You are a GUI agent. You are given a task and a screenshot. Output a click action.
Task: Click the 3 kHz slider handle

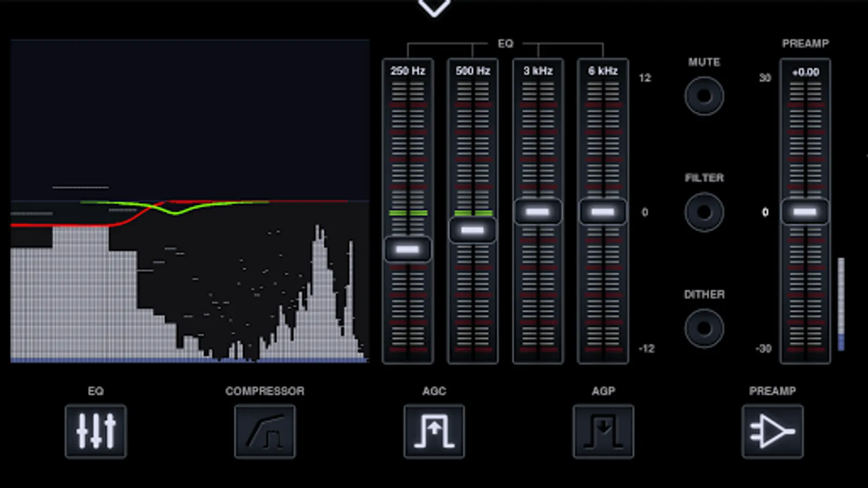(x=538, y=212)
